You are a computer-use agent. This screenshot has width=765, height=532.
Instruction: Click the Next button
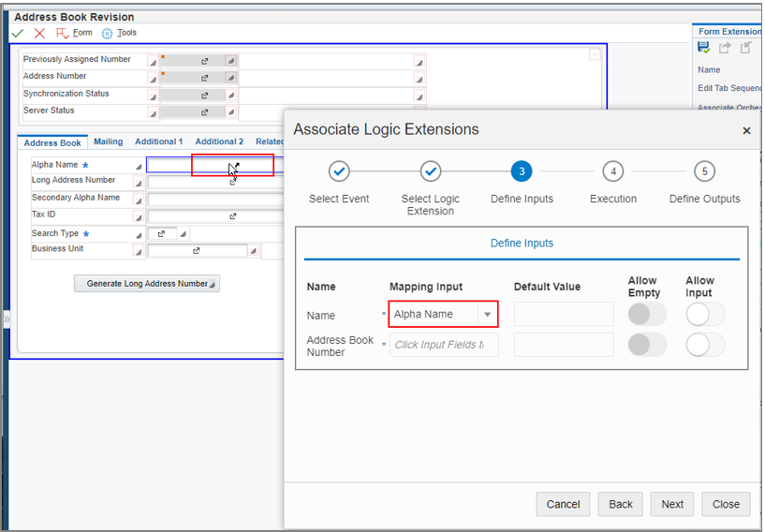click(672, 504)
